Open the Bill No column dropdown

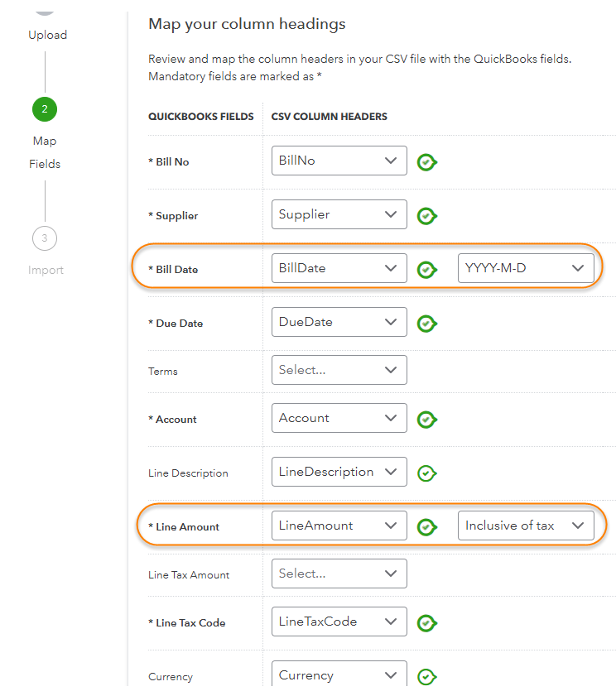point(339,161)
